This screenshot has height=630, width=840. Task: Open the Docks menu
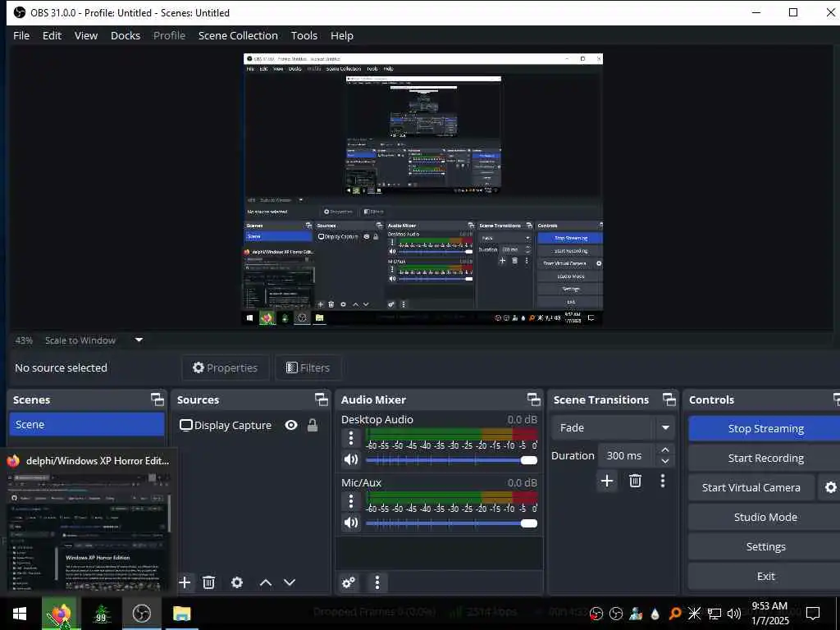(126, 35)
